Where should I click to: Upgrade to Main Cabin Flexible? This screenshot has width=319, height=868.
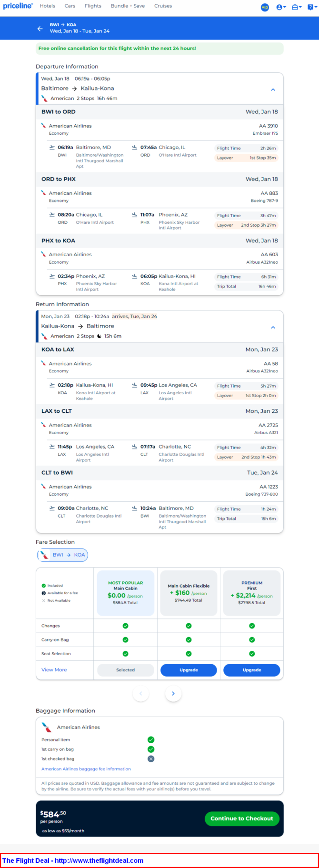pos(189,670)
